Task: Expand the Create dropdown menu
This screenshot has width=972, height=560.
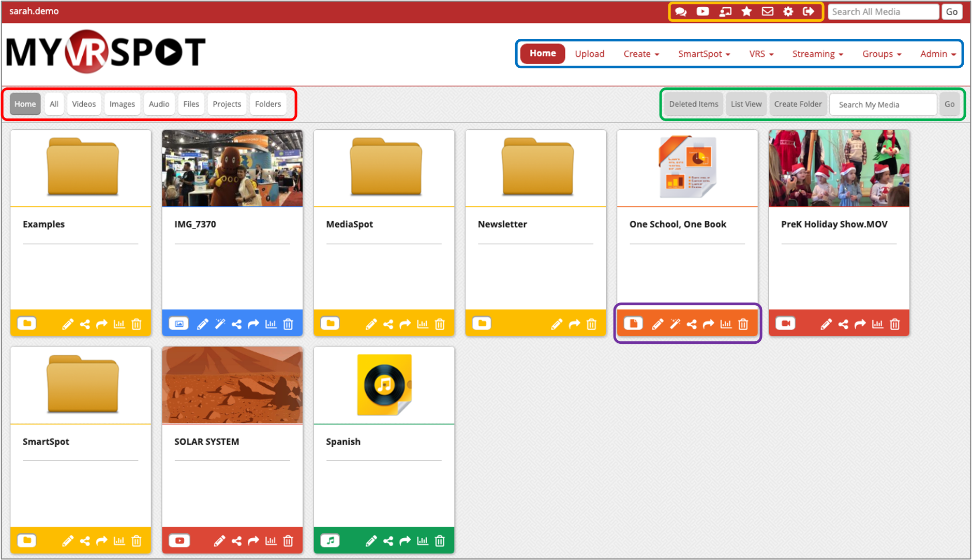Action: [x=641, y=54]
